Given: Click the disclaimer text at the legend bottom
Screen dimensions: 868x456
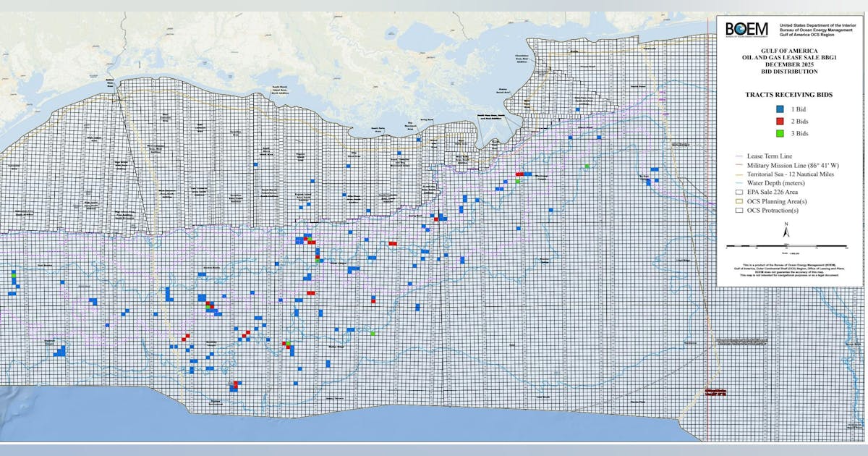Looking at the screenshot, I should pos(786,270).
